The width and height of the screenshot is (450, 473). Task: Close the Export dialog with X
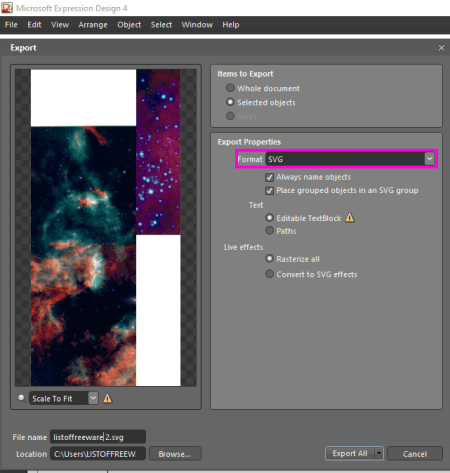click(x=441, y=48)
